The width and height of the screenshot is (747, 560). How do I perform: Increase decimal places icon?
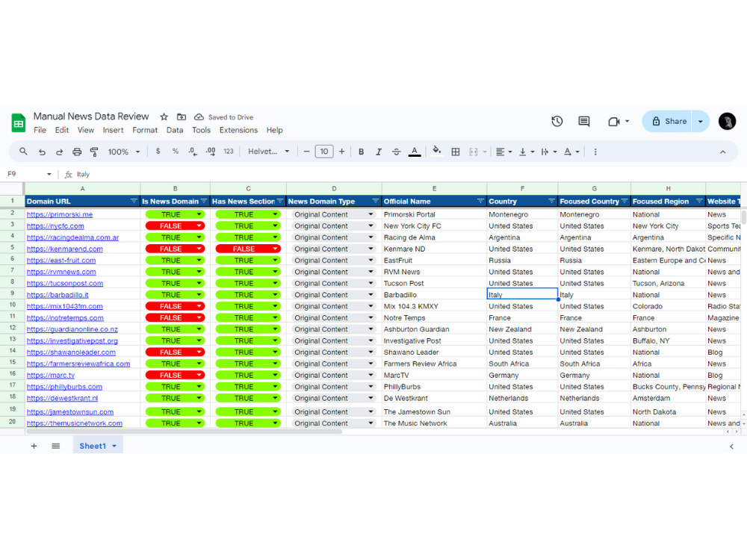[211, 152]
